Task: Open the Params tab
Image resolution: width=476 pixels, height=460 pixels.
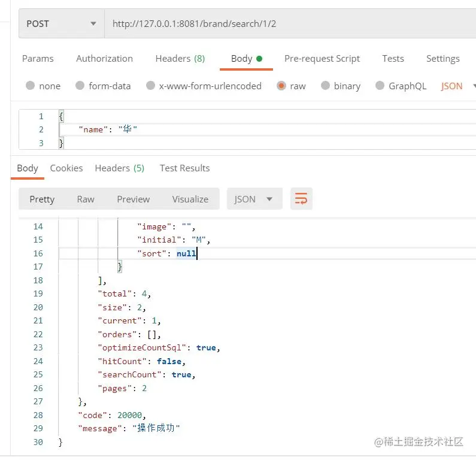Action: (38, 58)
